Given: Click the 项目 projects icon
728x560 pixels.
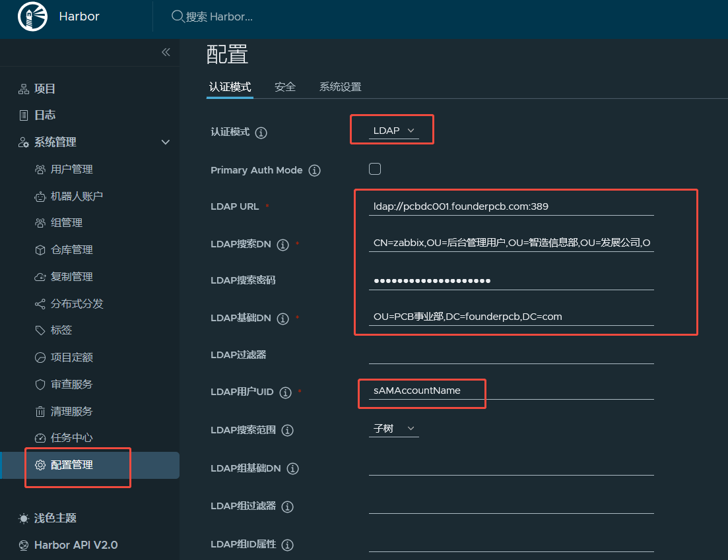Looking at the screenshot, I should (x=24, y=89).
